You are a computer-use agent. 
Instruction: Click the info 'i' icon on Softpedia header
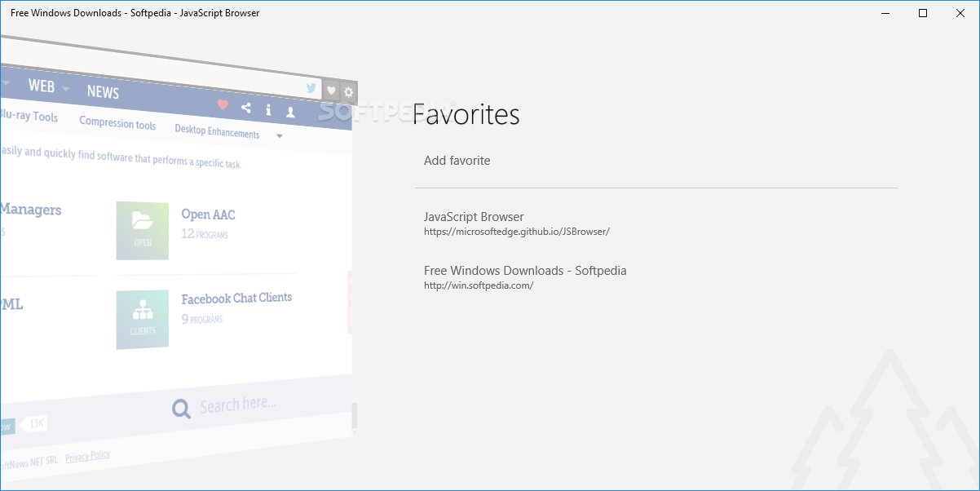268,109
